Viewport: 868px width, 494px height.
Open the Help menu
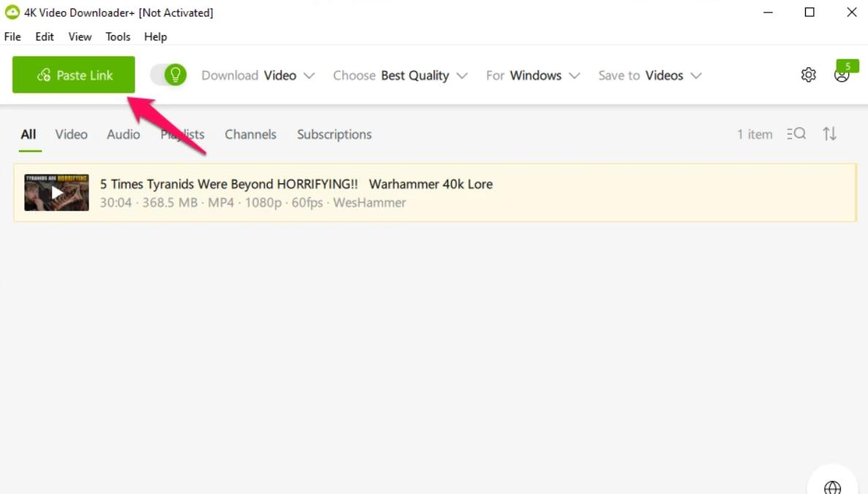156,37
